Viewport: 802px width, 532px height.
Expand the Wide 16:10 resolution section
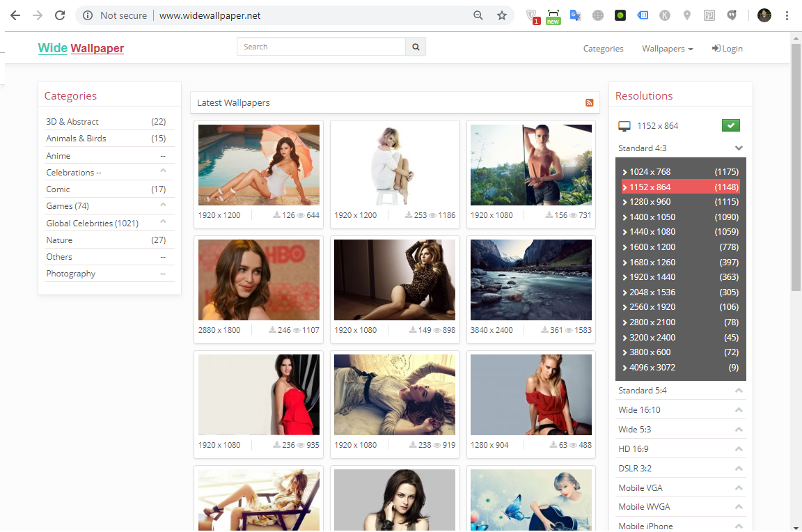pos(739,410)
